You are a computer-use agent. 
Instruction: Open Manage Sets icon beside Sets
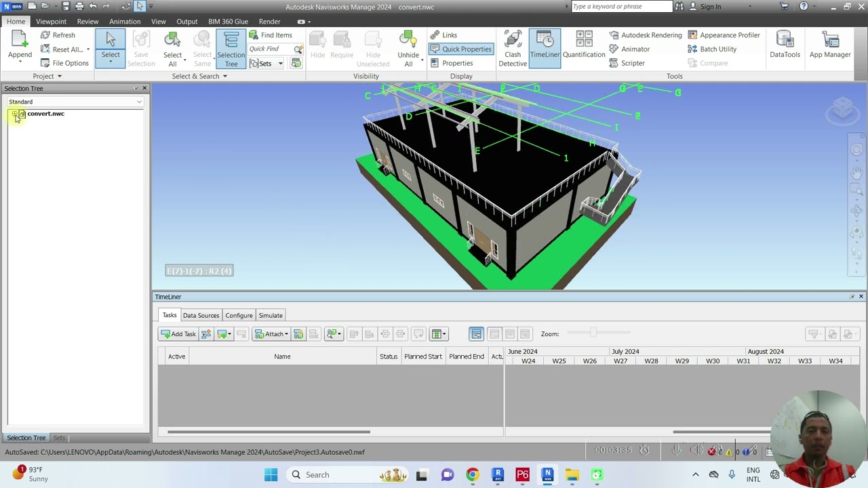coord(296,63)
